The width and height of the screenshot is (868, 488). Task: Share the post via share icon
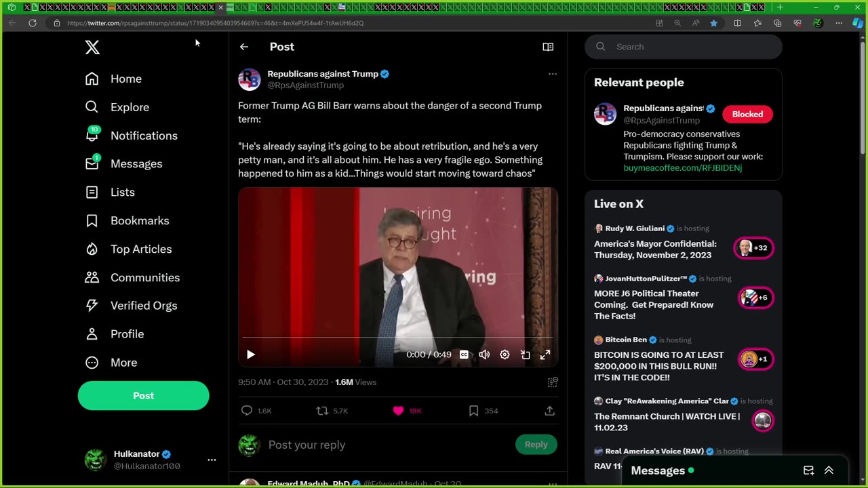click(x=550, y=411)
